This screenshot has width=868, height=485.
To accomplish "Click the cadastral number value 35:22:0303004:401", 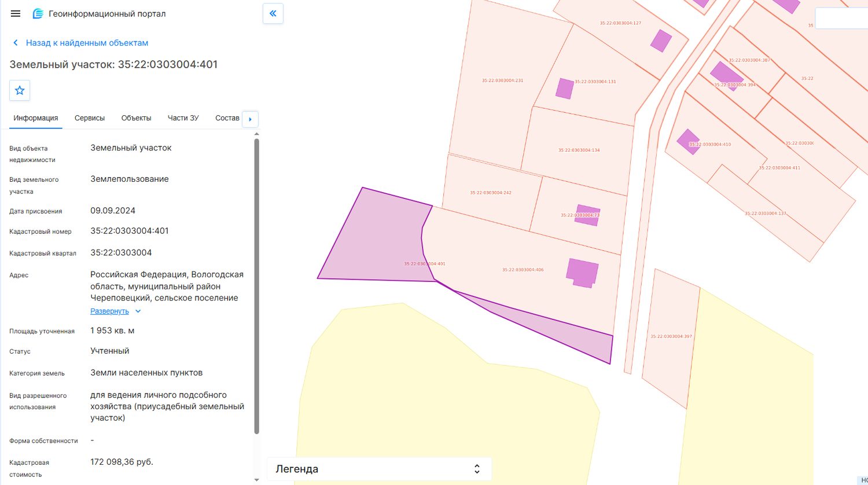I will (130, 231).
